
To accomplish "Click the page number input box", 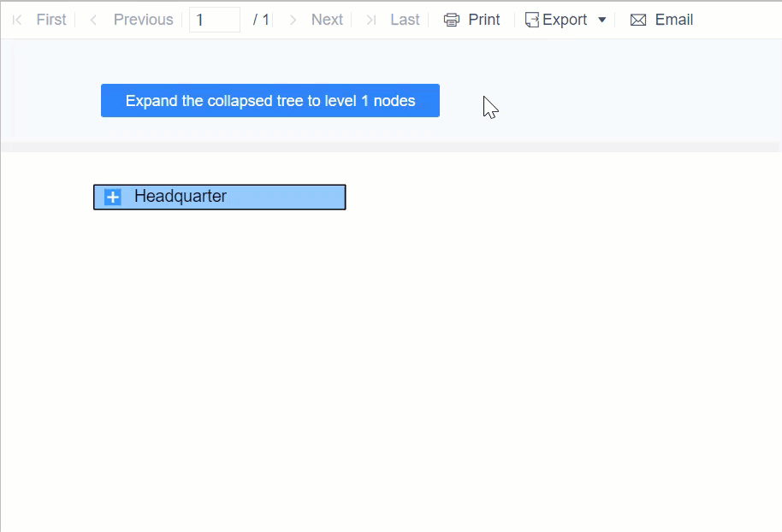I will click(x=213, y=19).
